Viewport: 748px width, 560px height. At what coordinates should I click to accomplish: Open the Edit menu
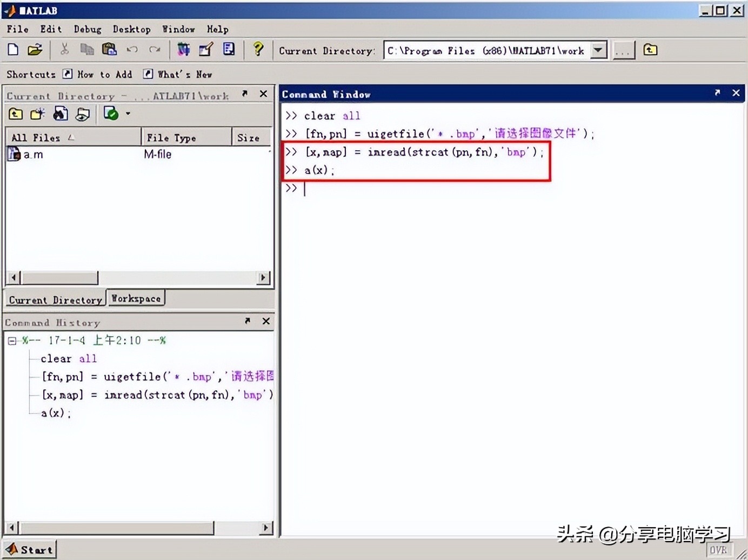tap(51, 29)
